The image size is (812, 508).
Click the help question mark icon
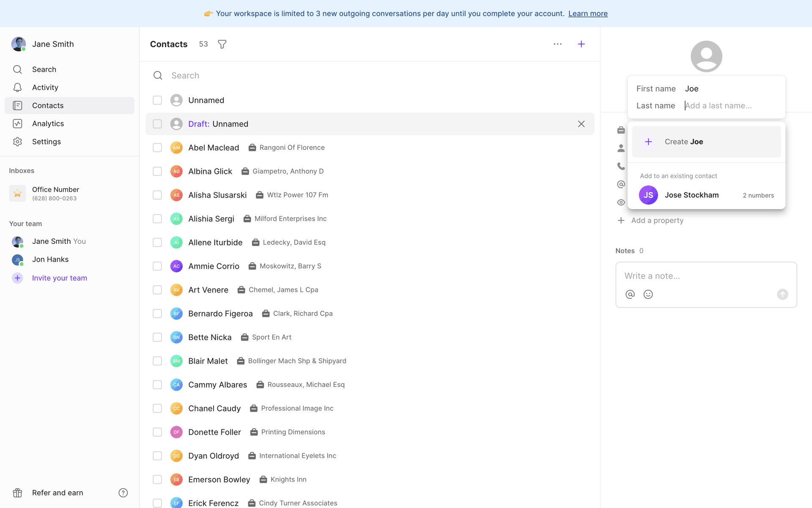point(123,493)
